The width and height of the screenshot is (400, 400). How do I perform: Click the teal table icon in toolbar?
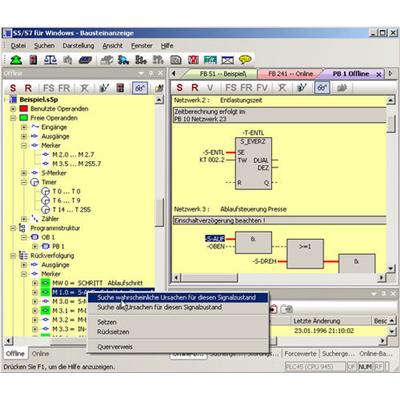point(210,60)
